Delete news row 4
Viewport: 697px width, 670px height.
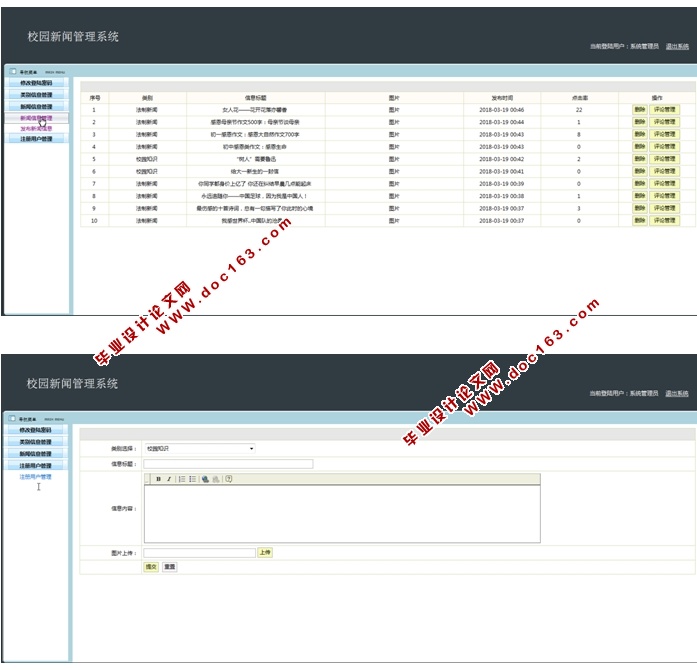pos(640,147)
